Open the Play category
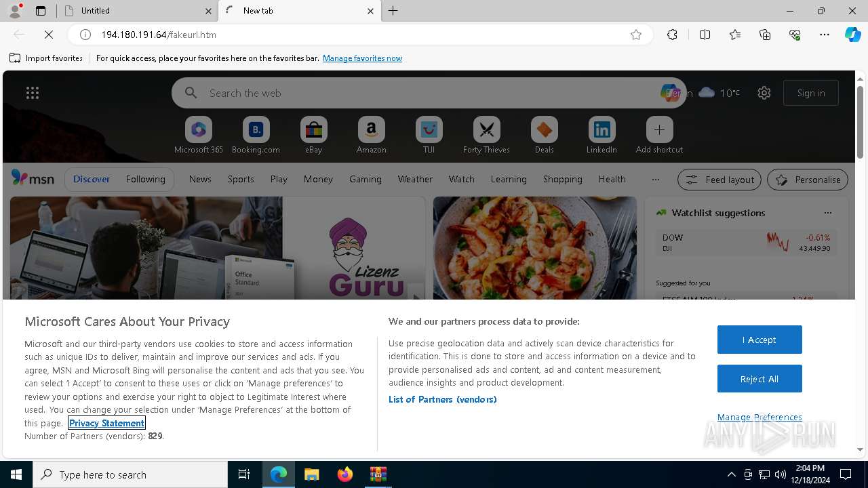 (x=279, y=179)
